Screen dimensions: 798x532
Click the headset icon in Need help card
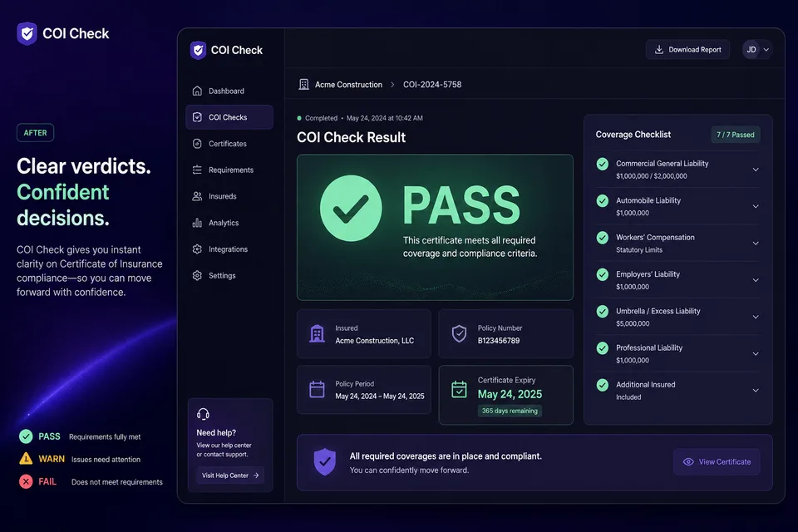coord(203,414)
